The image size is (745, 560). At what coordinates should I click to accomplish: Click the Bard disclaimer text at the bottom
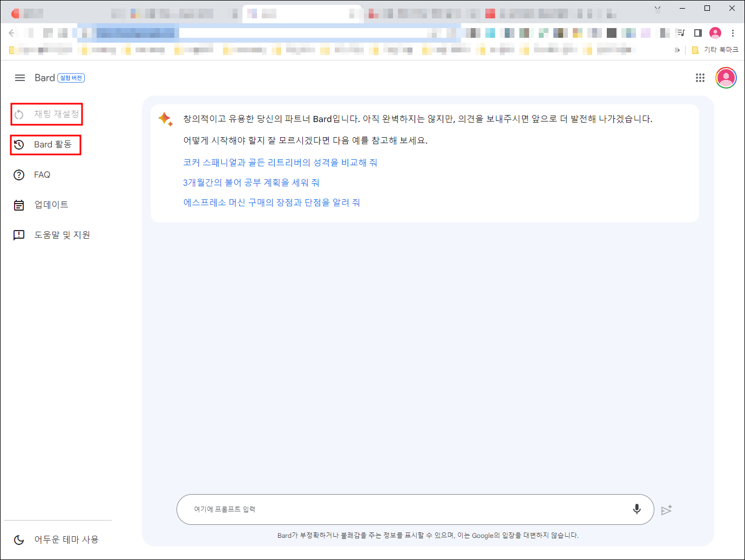(x=428, y=535)
